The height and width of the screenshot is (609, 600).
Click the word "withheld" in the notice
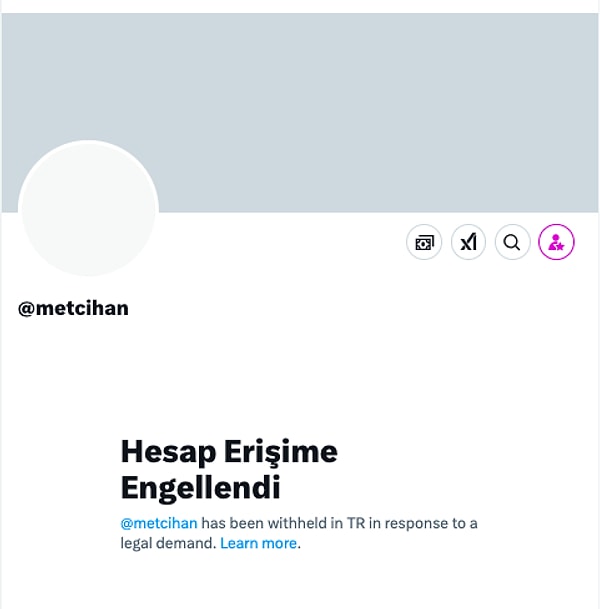coord(297,523)
